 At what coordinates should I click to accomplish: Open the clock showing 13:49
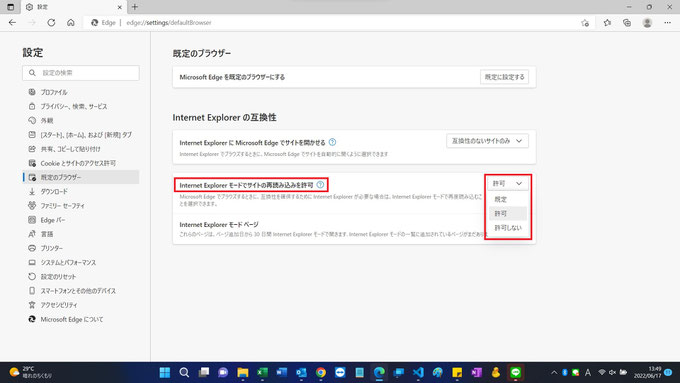(648, 372)
